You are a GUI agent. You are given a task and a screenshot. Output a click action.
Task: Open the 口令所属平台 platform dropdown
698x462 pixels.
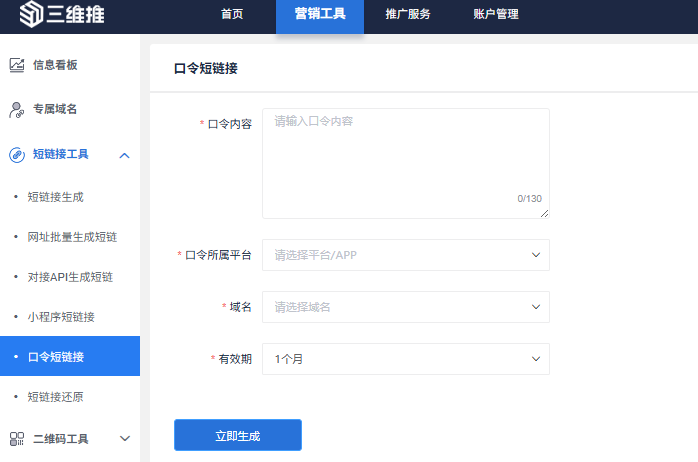pos(406,255)
